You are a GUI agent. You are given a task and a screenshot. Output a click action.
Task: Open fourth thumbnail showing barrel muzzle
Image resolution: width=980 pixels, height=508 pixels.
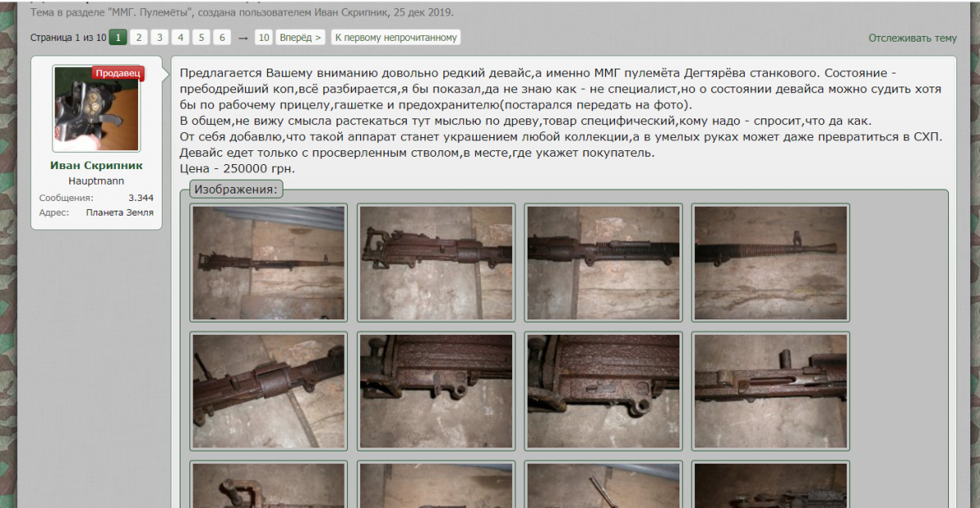coord(771,262)
